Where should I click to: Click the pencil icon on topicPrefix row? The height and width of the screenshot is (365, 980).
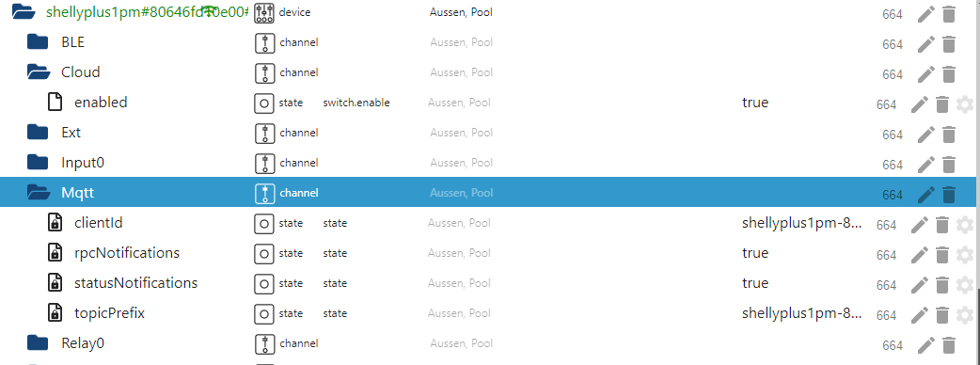(x=920, y=314)
